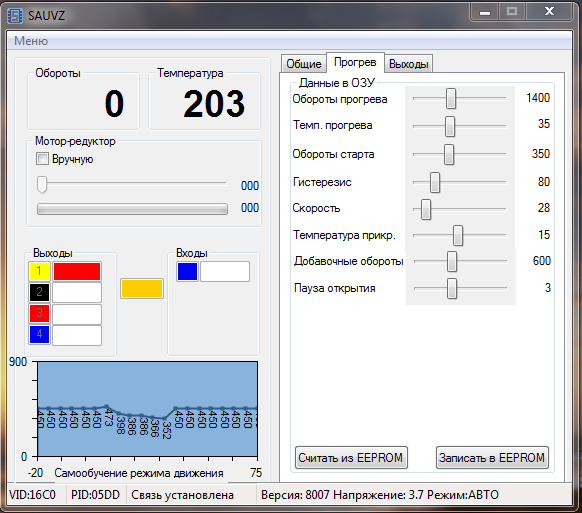Click the SAUVZ application icon in title bar
The image size is (582, 513).
pyautogui.click(x=15, y=16)
